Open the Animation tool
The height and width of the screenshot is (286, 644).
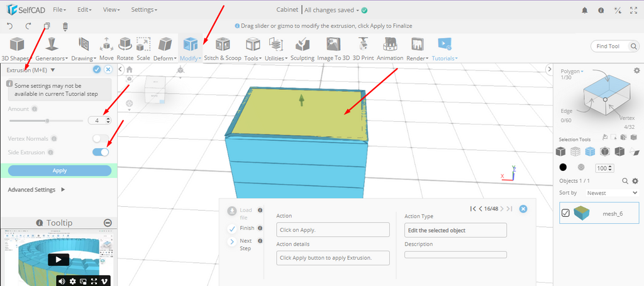(x=390, y=48)
